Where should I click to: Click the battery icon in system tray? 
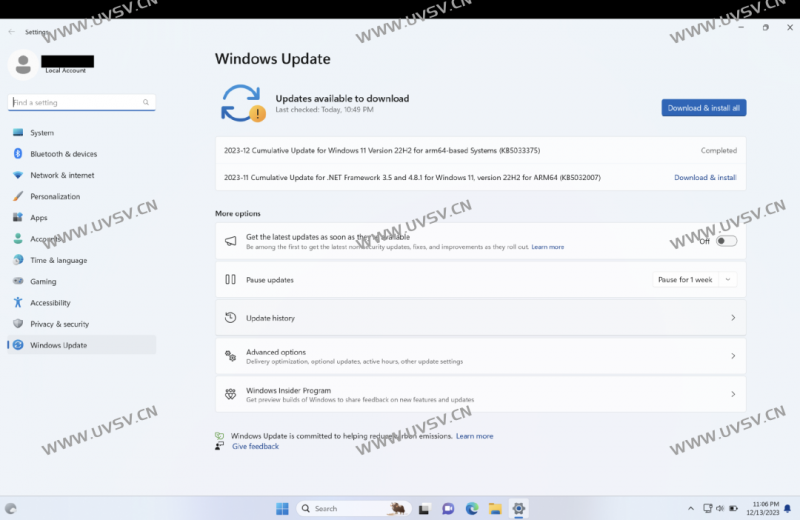point(734,508)
